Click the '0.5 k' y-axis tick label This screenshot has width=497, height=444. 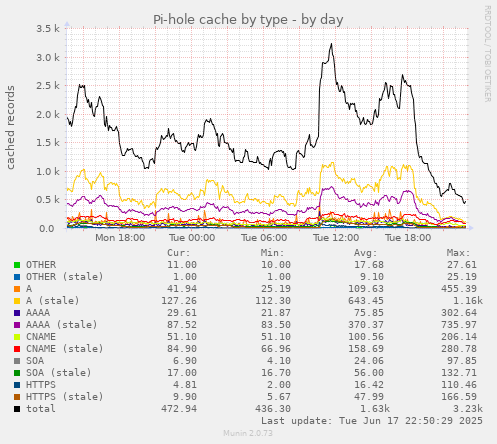[48, 200]
